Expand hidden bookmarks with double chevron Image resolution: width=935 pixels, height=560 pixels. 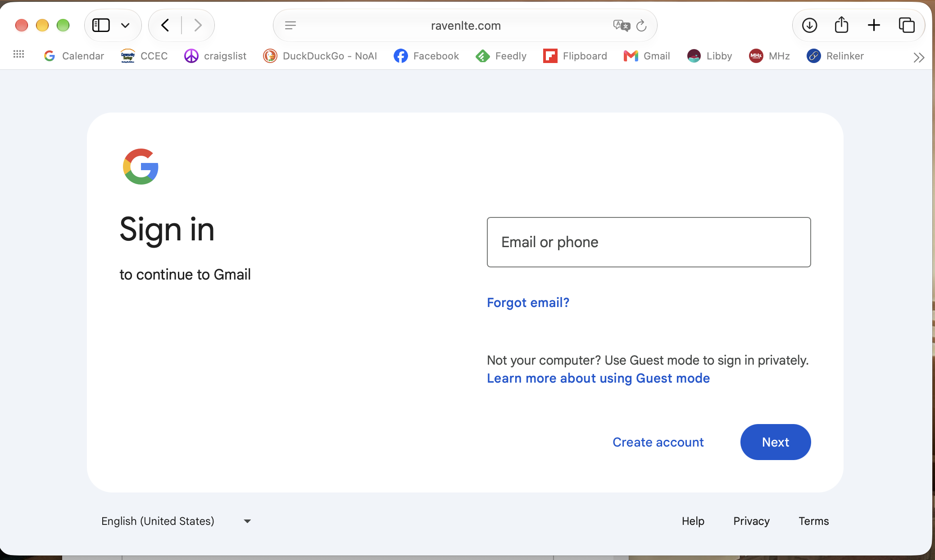[x=919, y=57]
